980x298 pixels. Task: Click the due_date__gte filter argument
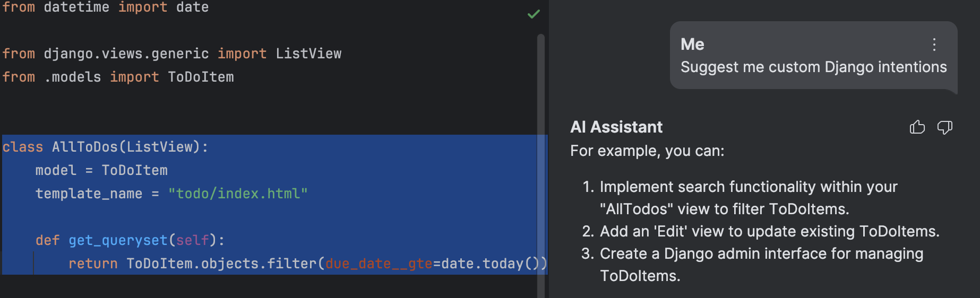click(x=379, y=264)
